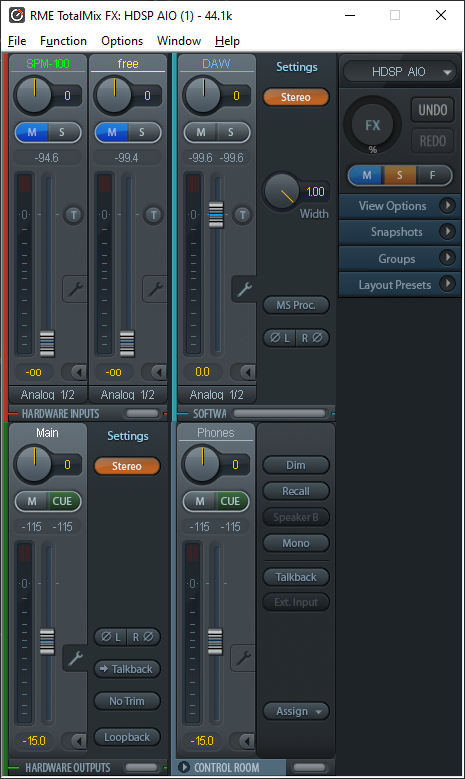The width and height of the screenshot is (465, 779).
Task: Expand View Options panel
Action: tap(399, 206)
